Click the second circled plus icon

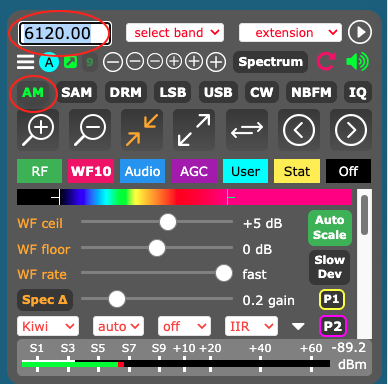coord(194,62)
